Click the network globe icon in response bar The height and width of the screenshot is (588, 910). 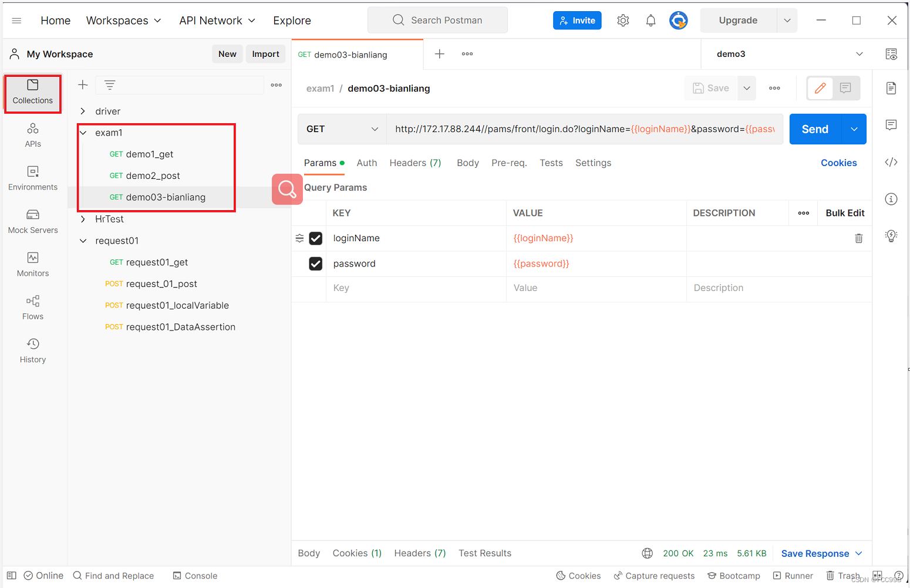tap(647, 553)
